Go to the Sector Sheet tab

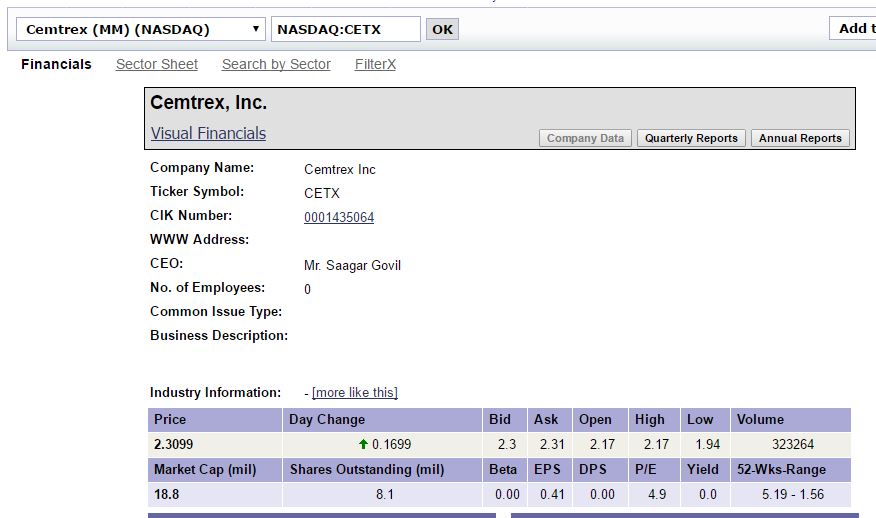(x=157, y=64)
